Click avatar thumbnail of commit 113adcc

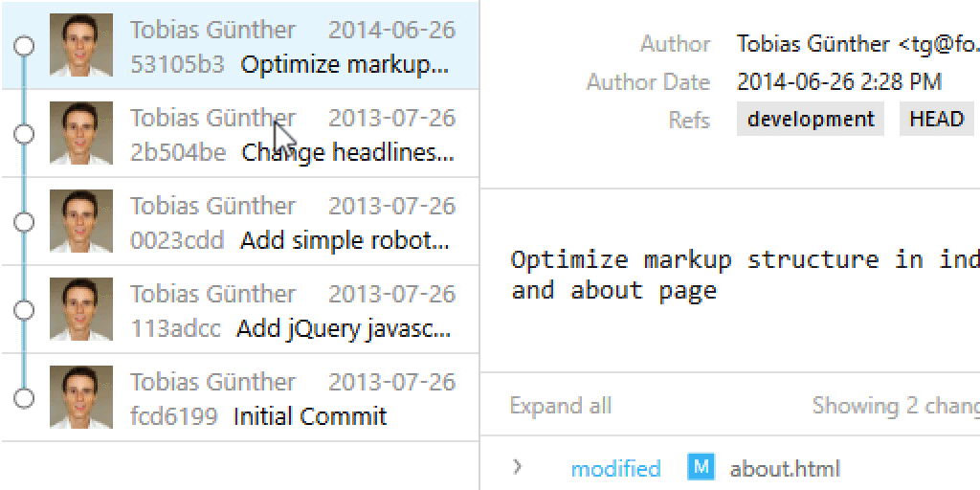tap(81, 309)
